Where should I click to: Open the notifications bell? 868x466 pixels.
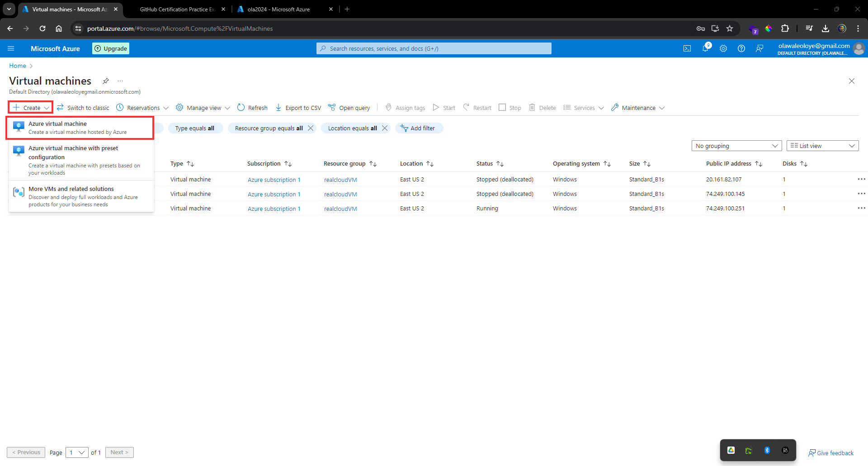pyautogui.click(x=705, y=48)
